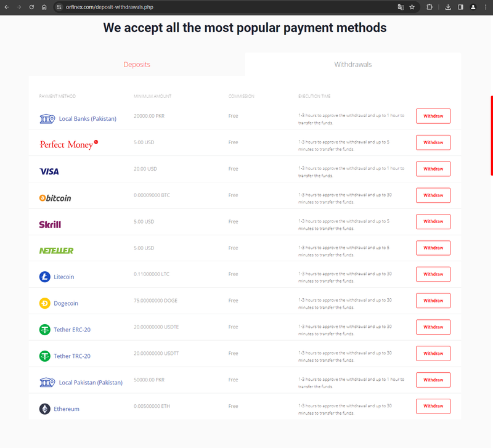The height and width of the screenshot is (448, 493).
Task: Click the VISA logo
Action: pos(49,171)
